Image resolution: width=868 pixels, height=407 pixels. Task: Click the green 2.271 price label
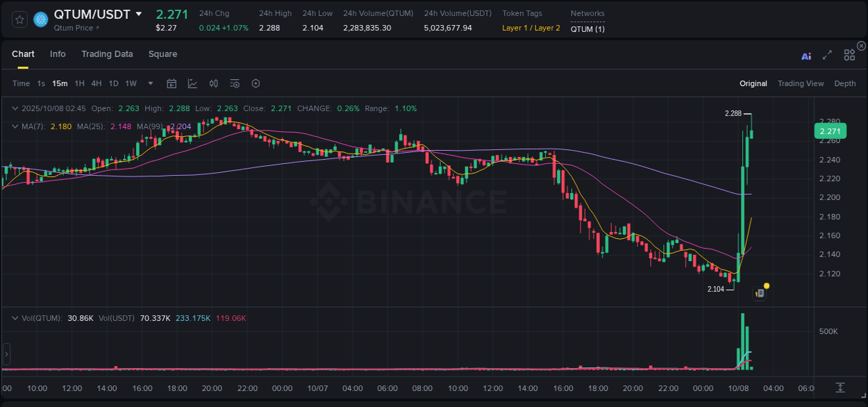coord(829,131)
